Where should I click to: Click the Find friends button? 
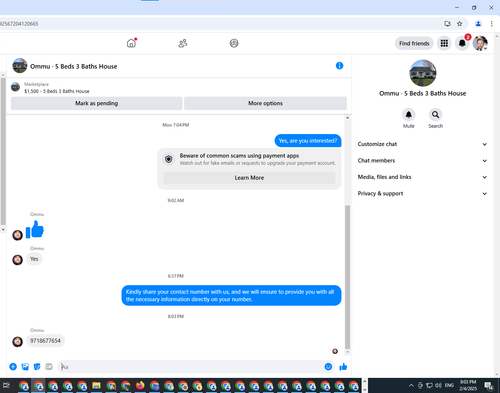pyautogui.click(x=414, y=43)
